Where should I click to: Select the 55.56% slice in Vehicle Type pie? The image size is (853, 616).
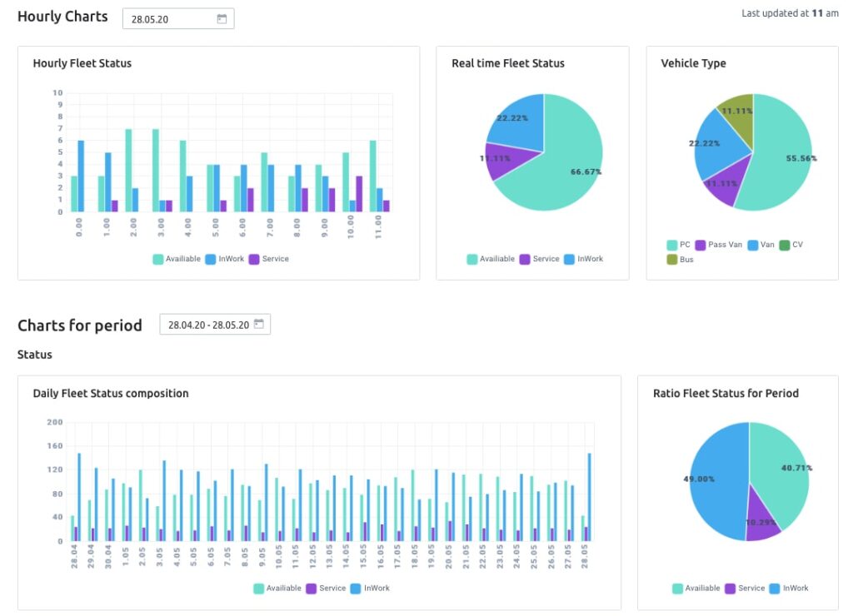779,166
